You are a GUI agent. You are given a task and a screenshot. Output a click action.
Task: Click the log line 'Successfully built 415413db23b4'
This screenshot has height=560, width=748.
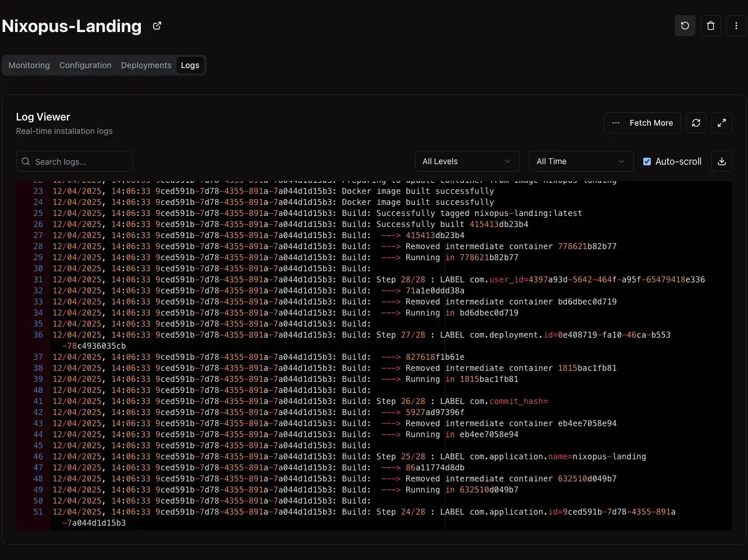pos(290,224)
